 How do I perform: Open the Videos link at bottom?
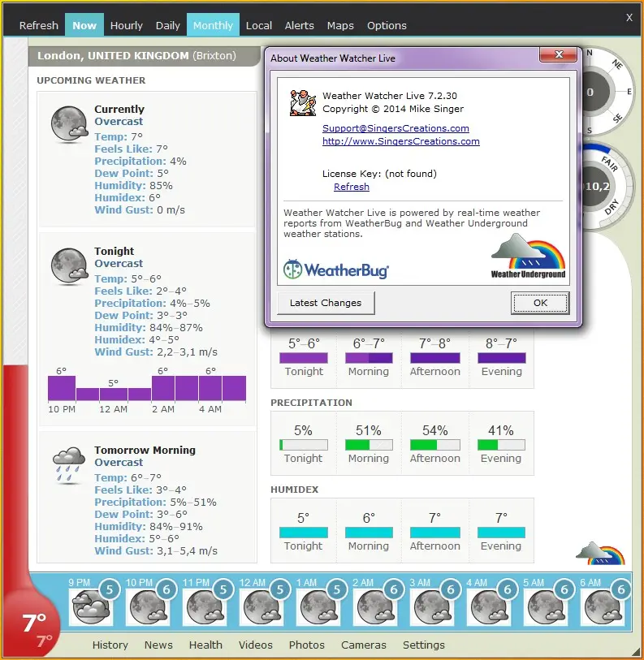coord(255,645)
